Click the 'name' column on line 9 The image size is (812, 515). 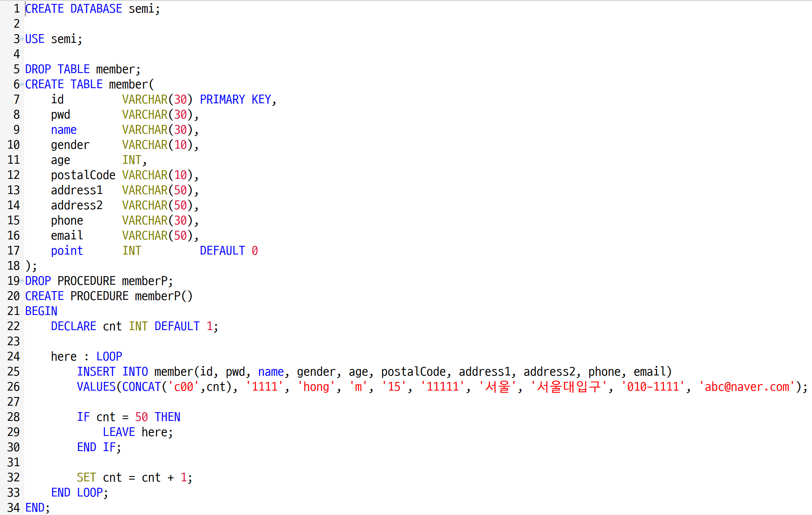pos(64,130)
